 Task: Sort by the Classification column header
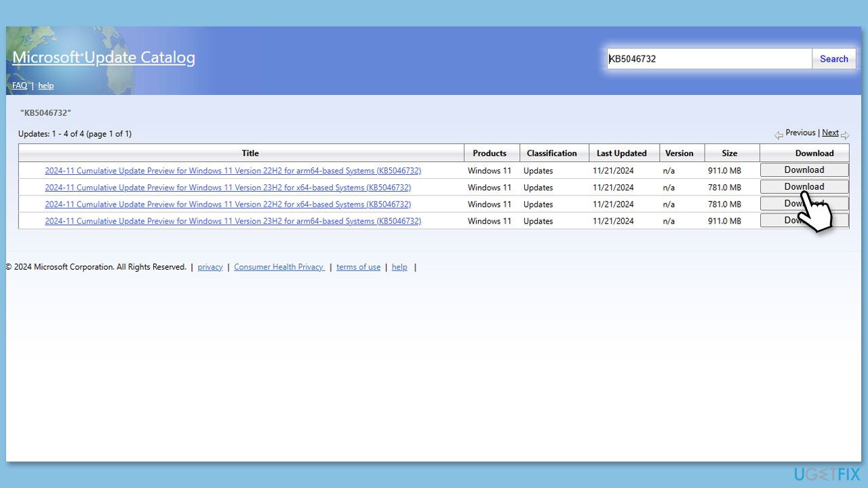pos(552,153)
